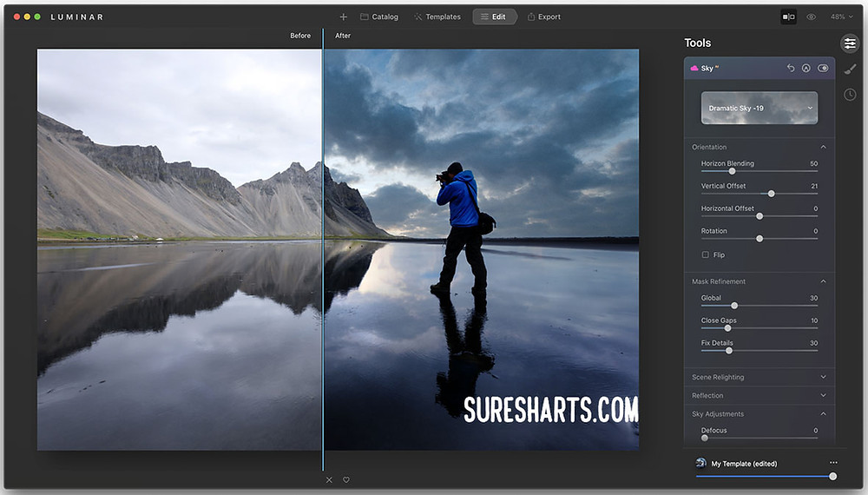Enable the Flip checkbox
The image size is (868, 495).
705,254
